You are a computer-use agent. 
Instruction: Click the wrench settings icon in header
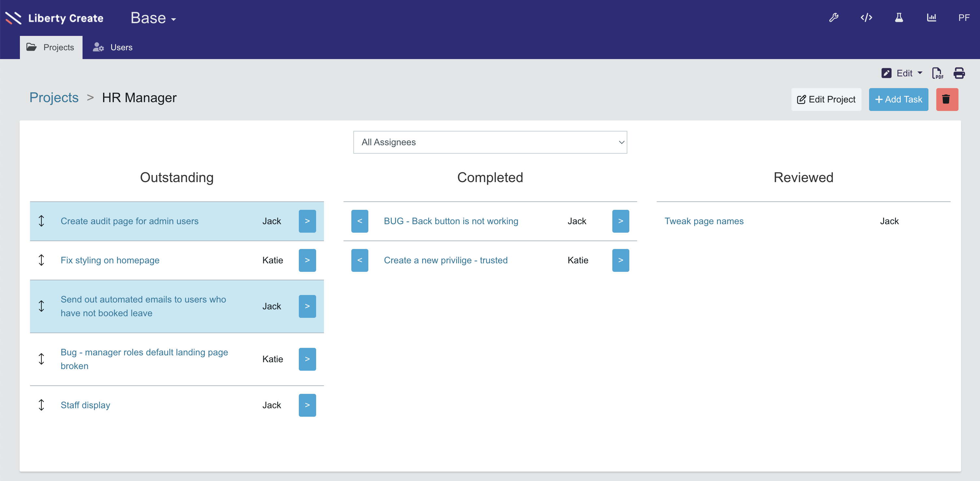coord(834,18)
